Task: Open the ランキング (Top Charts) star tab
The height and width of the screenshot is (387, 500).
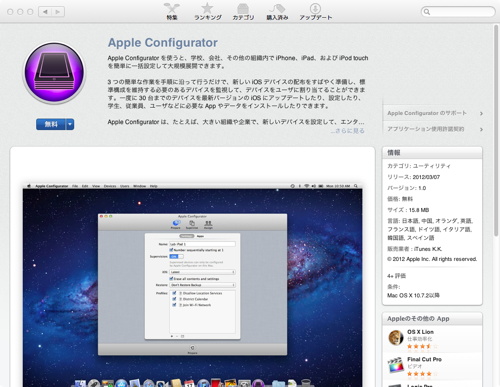Action: click(207, 11)
